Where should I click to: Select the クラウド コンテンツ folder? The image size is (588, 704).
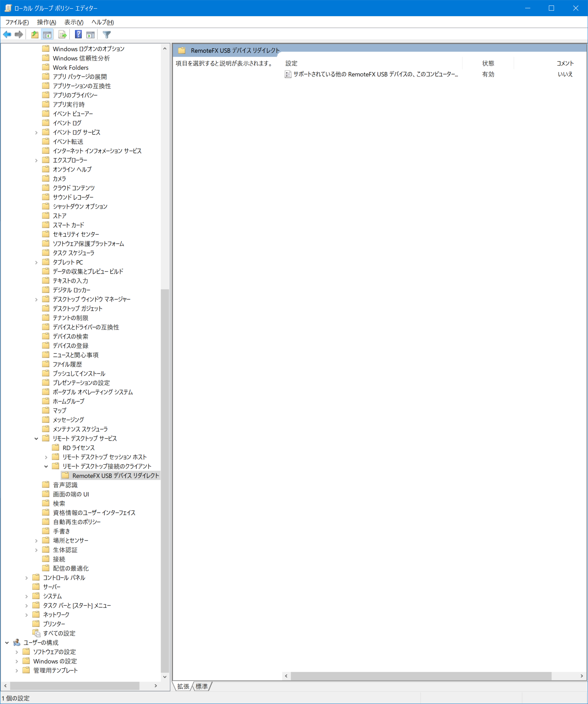point(74,188)
